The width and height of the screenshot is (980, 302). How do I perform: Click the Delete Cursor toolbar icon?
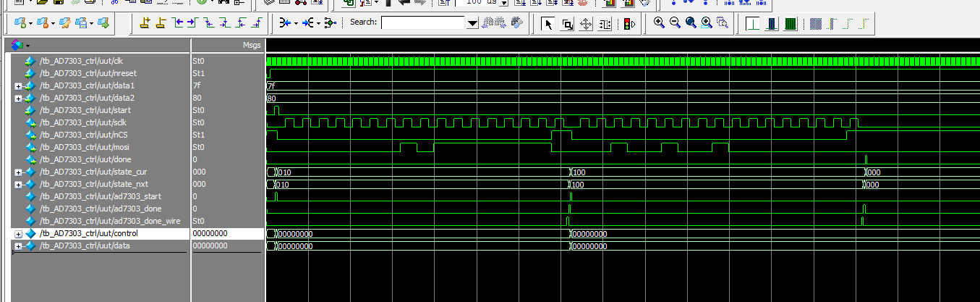coord(161,23)
